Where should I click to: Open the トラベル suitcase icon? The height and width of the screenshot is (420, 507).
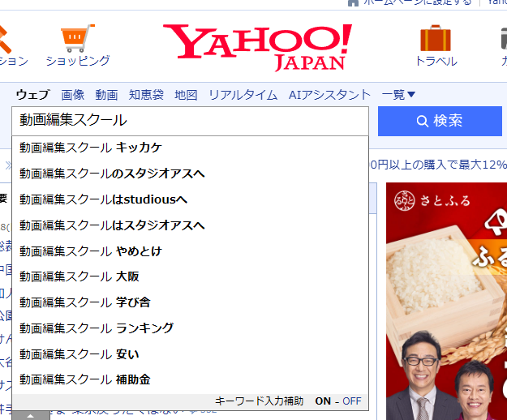tap(436, 38)
